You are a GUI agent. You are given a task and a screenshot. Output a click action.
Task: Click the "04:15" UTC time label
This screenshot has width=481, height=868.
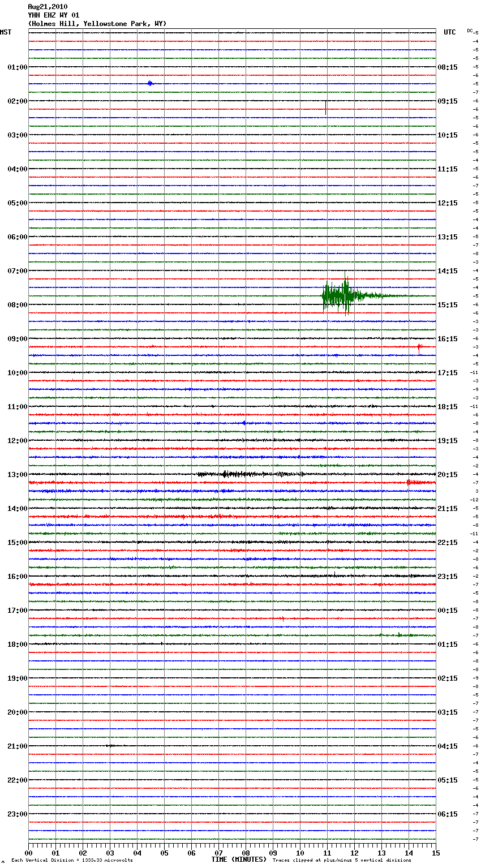[x=448, y=746]
